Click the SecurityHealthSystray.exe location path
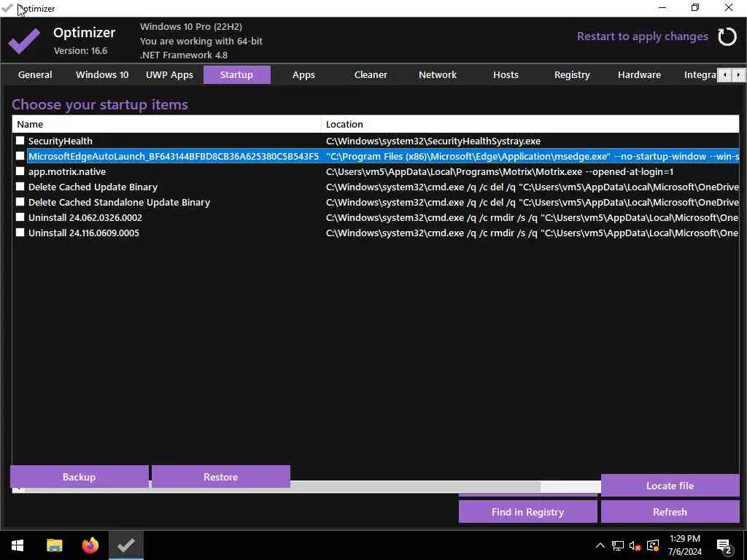The width and height of the screenshot is (747, 560). (433, 141)
